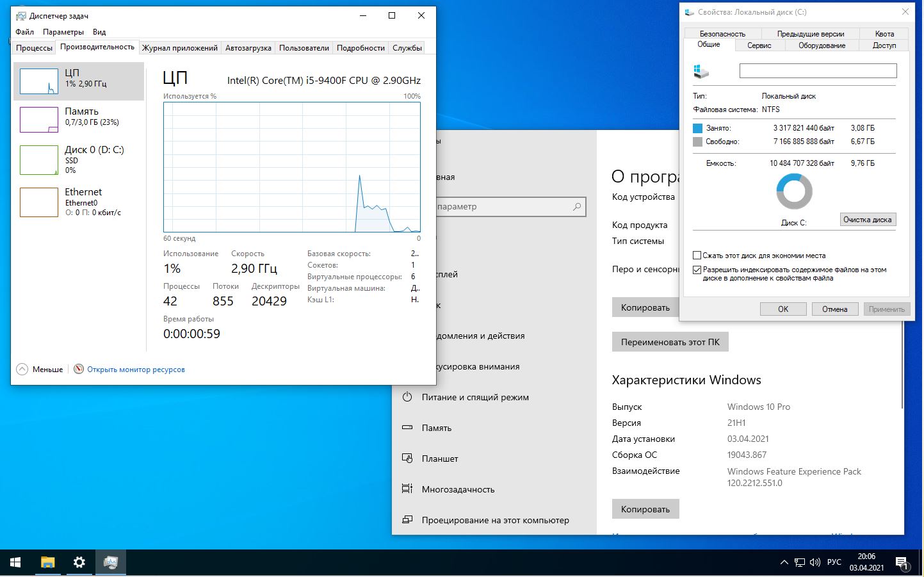Switch to the Процессы tab
This screenshot has height=577, width=924.
point(34,48)
